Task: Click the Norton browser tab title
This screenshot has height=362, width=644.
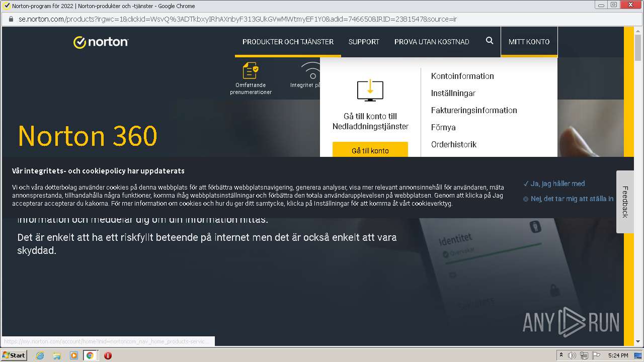Action: 103,6
